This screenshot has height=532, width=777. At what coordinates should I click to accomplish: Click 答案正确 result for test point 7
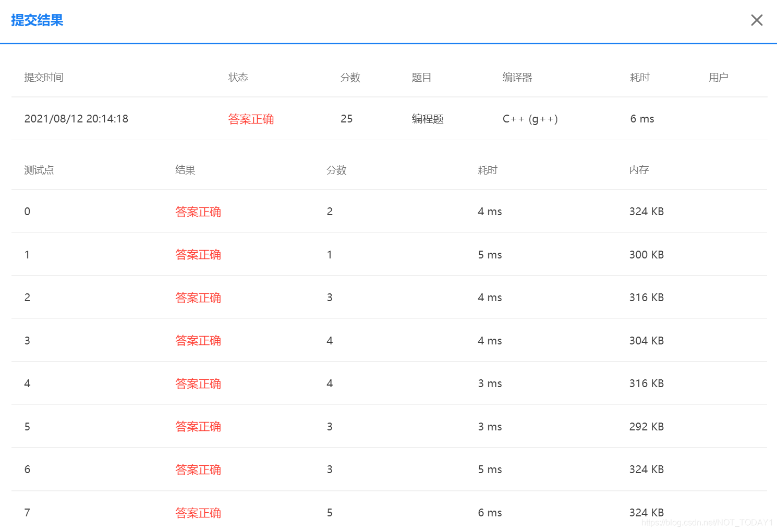(x=198, y=513)
